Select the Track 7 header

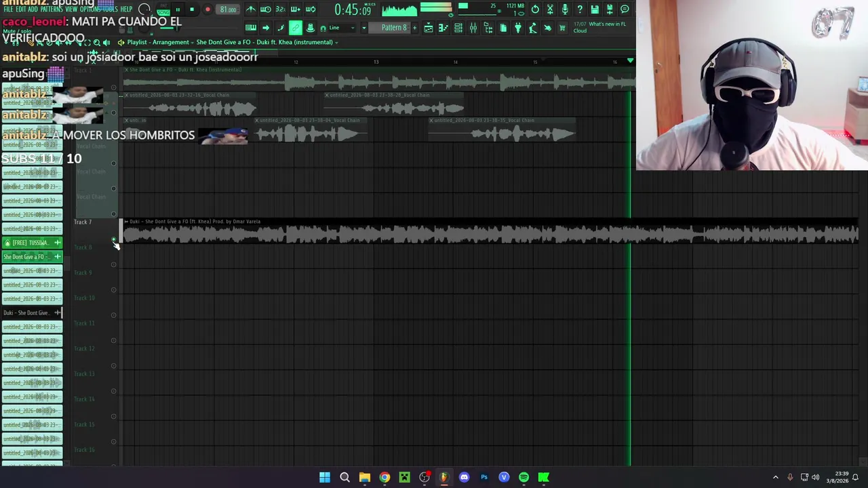click(x=95, y=230)
